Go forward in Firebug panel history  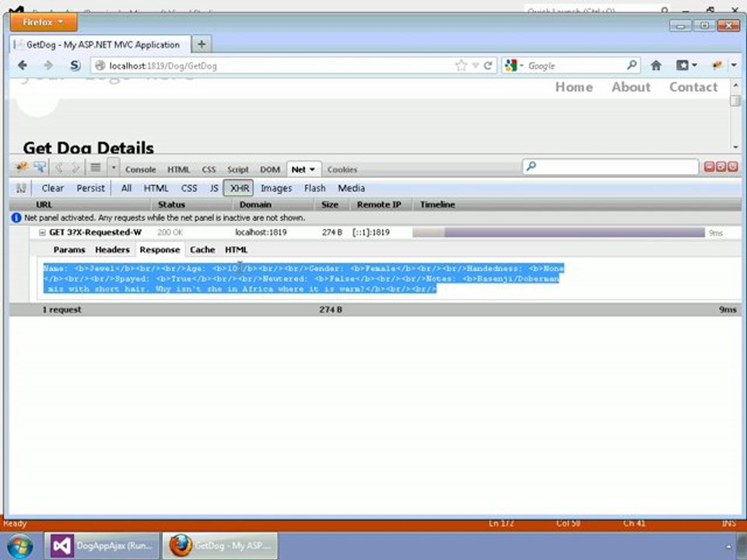pyautogui.click(x=75, y=168)
